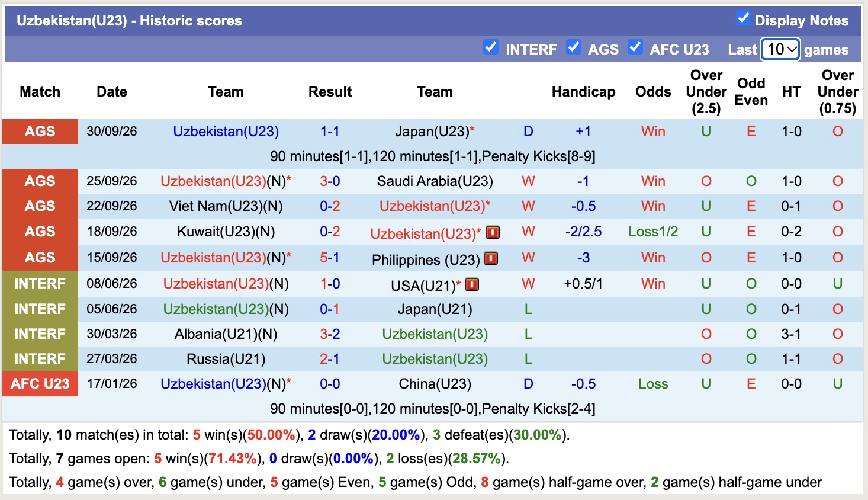The width and height of the screenshot is (868, 500).
Task: Open Russia(U21) team link
Action: (x=226, y=359)
